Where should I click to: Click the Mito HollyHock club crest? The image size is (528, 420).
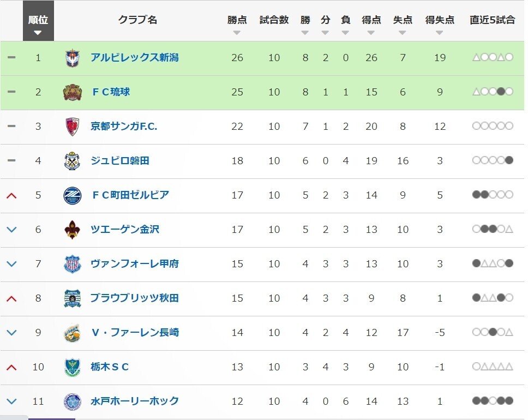(x=72, y=401)
